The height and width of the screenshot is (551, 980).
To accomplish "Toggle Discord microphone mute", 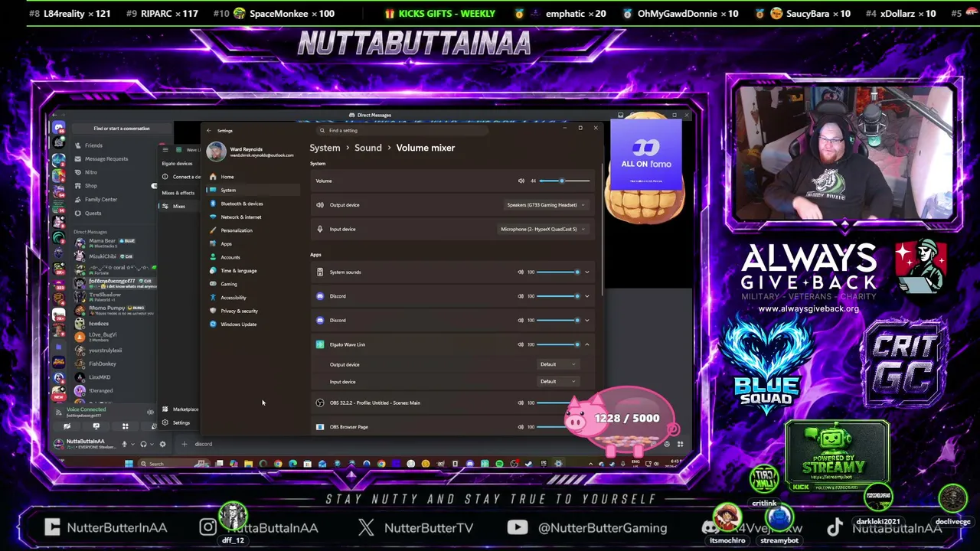I will click(124, 444).
